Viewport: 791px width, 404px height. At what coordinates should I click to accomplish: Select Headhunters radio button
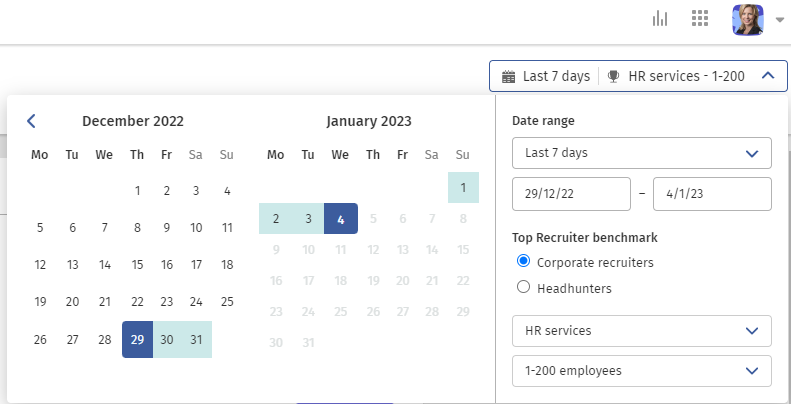[522, 287]
